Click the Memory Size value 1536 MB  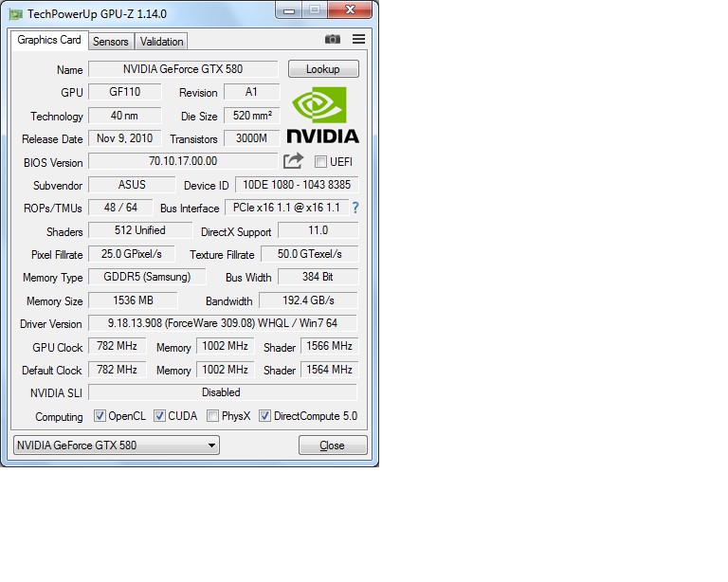134,300
